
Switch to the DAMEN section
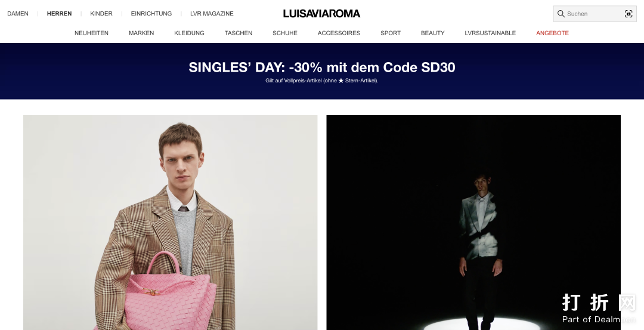coord(18,14)
